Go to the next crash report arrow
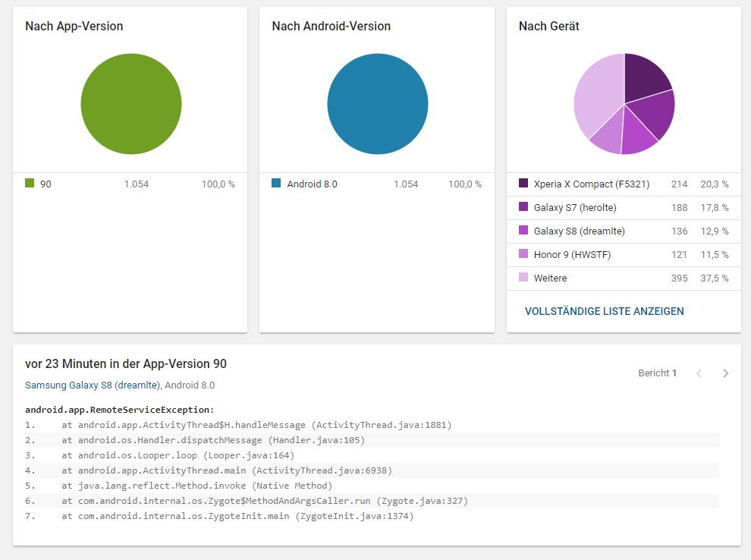The height and width of the screenshot is (560, 751). coord(726,373)
